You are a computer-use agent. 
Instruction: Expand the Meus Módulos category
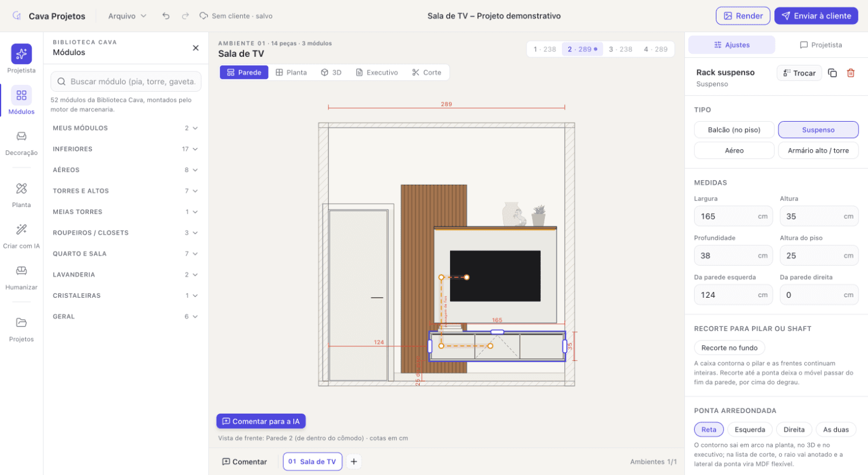[x=125, y=128]
